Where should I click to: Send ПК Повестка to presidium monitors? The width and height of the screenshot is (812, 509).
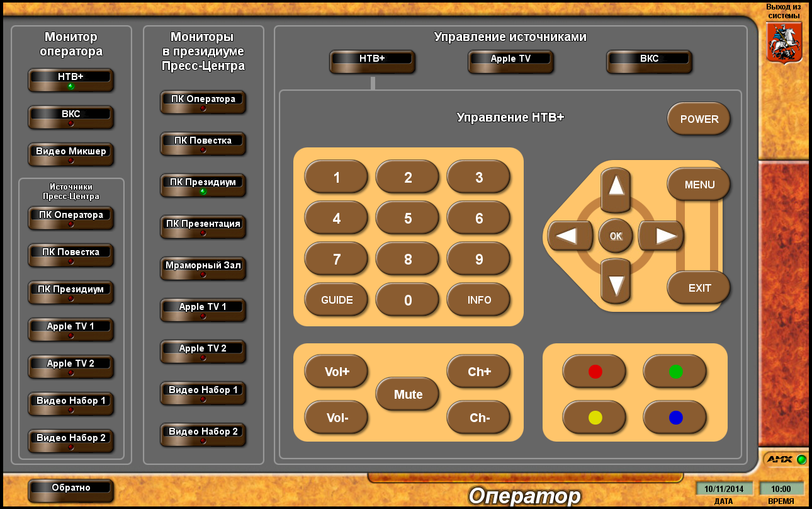coord(203,144)
